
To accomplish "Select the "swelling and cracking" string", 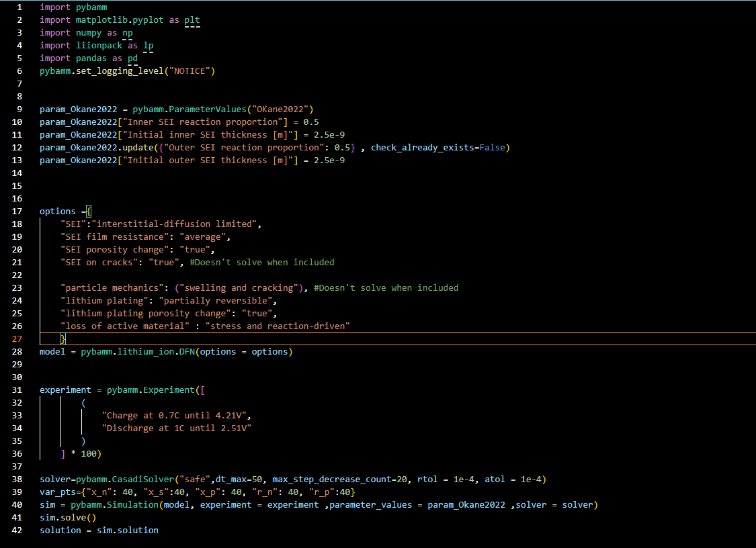I will (x=239, y=287).
